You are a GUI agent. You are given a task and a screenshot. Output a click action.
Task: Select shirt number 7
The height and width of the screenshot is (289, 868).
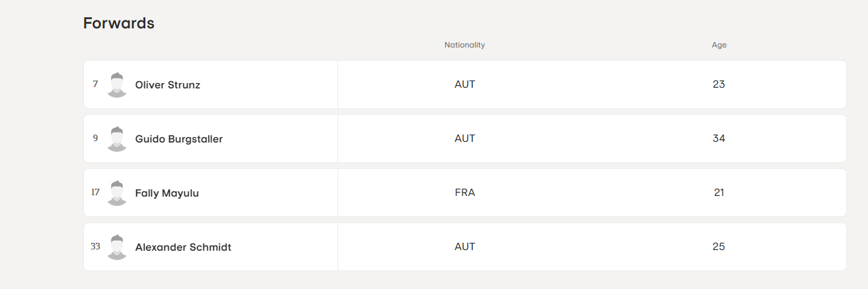(x=95, y=84)
